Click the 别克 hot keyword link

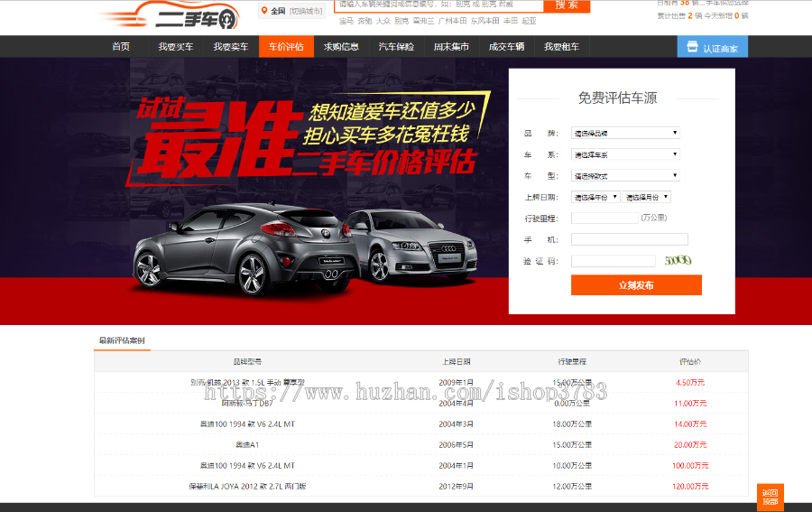coord(401,22)
